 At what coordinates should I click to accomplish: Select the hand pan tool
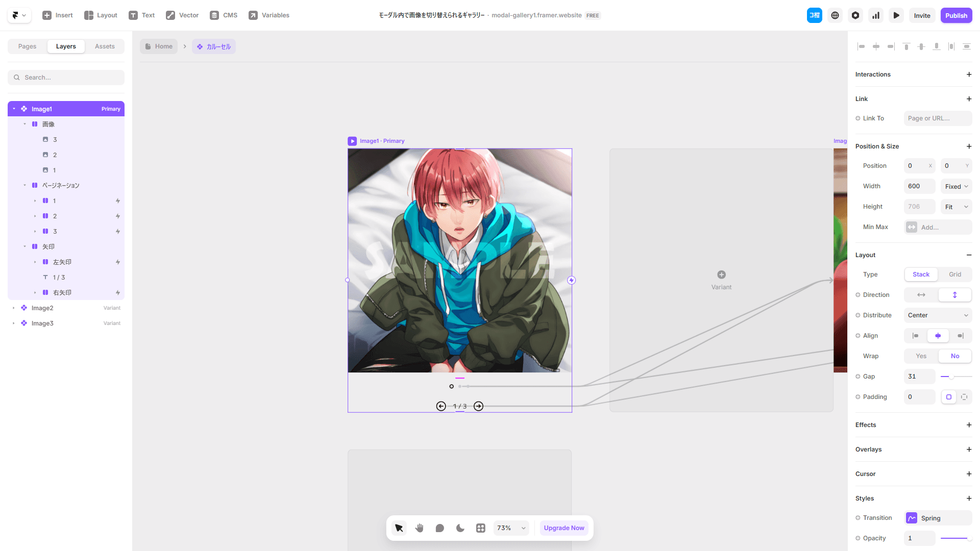420,528
